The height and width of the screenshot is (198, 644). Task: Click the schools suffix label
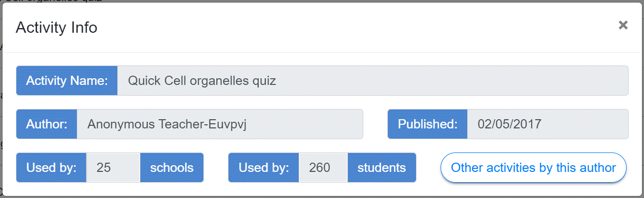tap(172, 167)
